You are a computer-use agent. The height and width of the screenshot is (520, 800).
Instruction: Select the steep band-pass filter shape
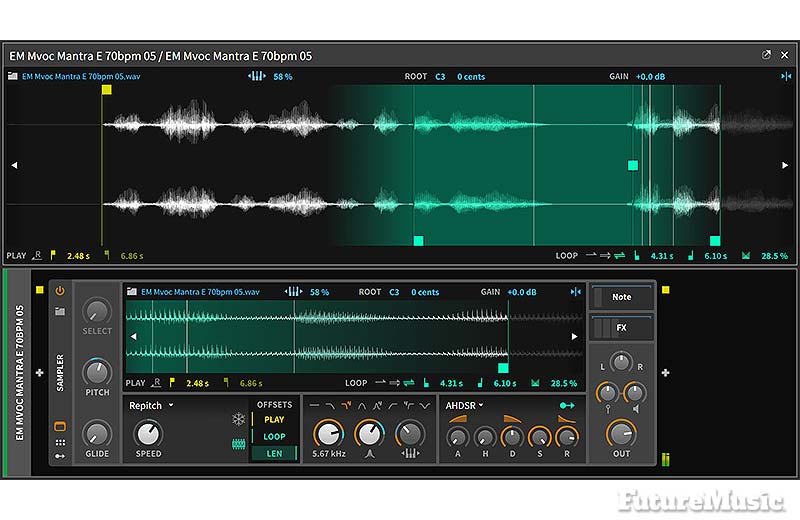378,406
